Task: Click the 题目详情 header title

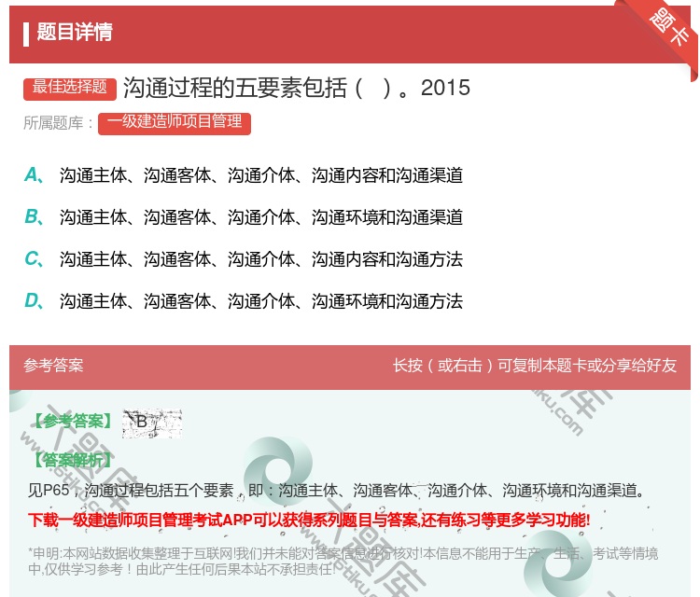Action: tap(75, 33)
